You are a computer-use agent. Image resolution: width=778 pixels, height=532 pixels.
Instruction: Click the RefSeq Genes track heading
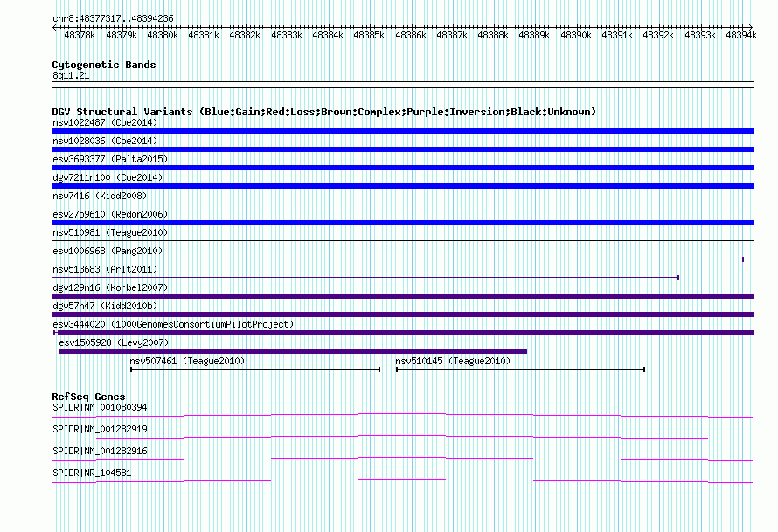[88, 397]
